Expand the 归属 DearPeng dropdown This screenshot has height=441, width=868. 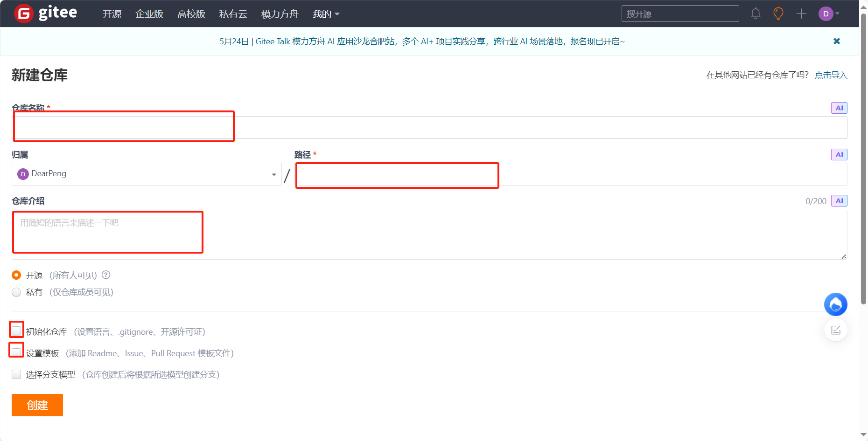[147, 174]
